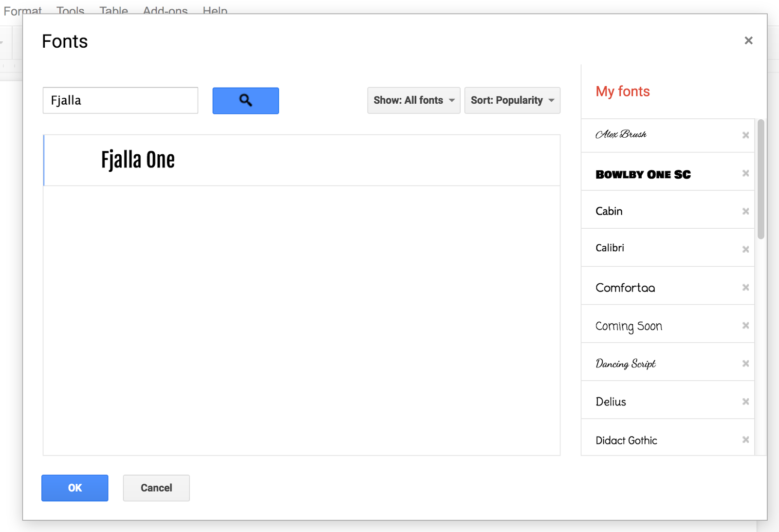Screen dimensions: 779x532
Task: Open the Sort: Popularity dropdown
Action: tap(512, 100)
